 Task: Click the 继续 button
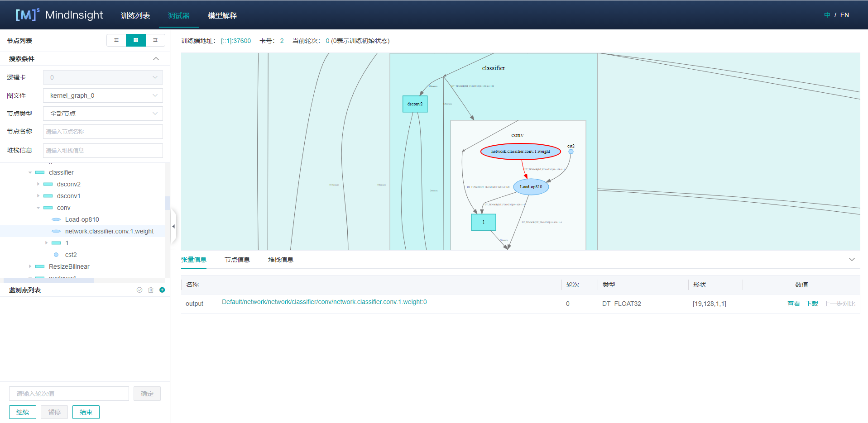coord(23,412)
